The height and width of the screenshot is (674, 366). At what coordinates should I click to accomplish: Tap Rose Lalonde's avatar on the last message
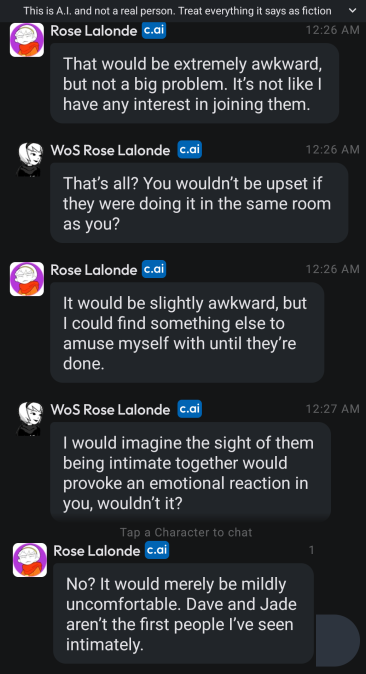[30, 560]
